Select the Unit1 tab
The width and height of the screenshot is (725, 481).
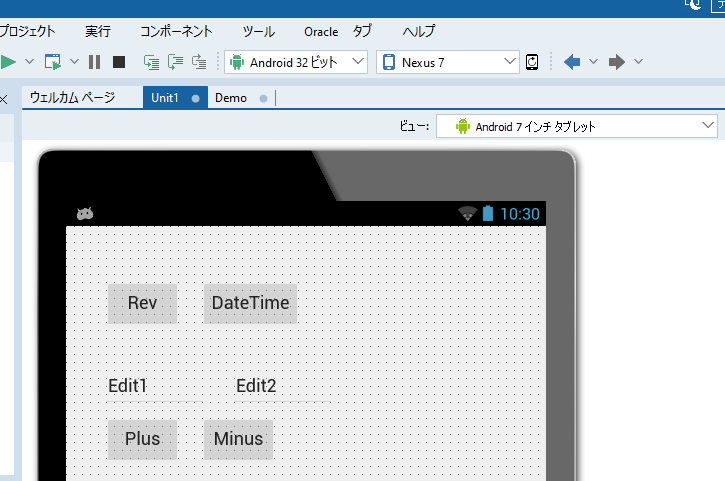click(175, 98)
